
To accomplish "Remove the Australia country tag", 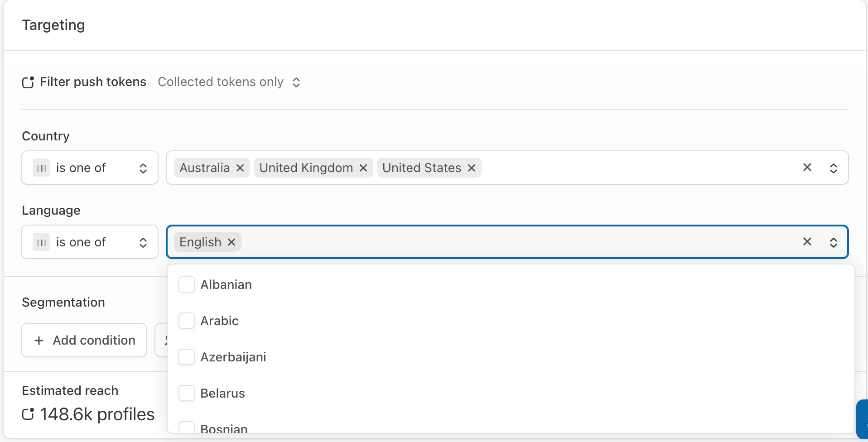I will 240,168.
